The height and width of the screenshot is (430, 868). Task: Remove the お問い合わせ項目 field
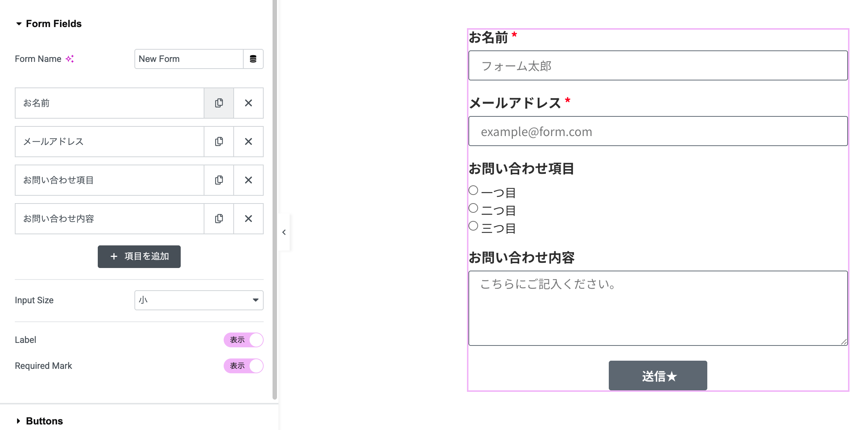click(248, 180)
